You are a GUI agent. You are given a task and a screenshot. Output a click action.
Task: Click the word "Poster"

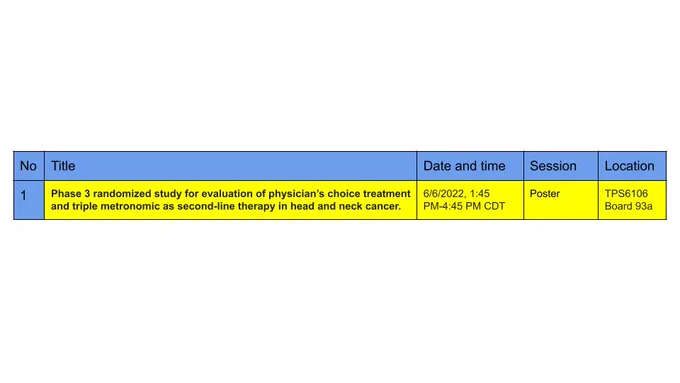click(545, 194)
